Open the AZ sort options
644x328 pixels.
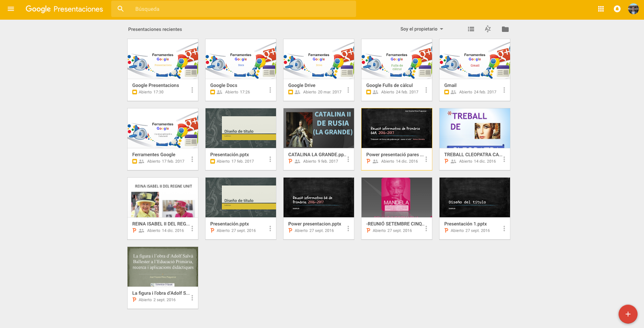click(x=488, y=29)
